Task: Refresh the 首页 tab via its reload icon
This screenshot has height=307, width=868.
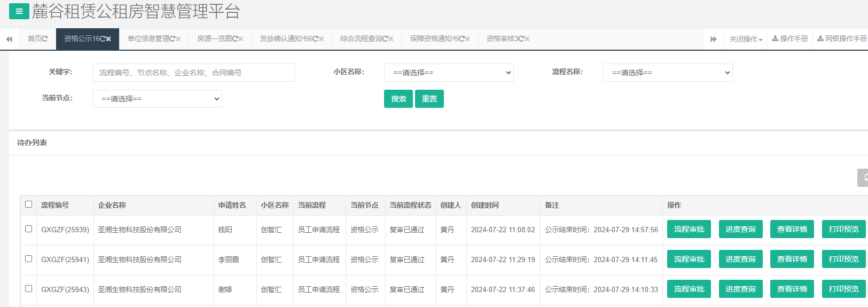Action: pyautogui.click(x=45, y=39)
